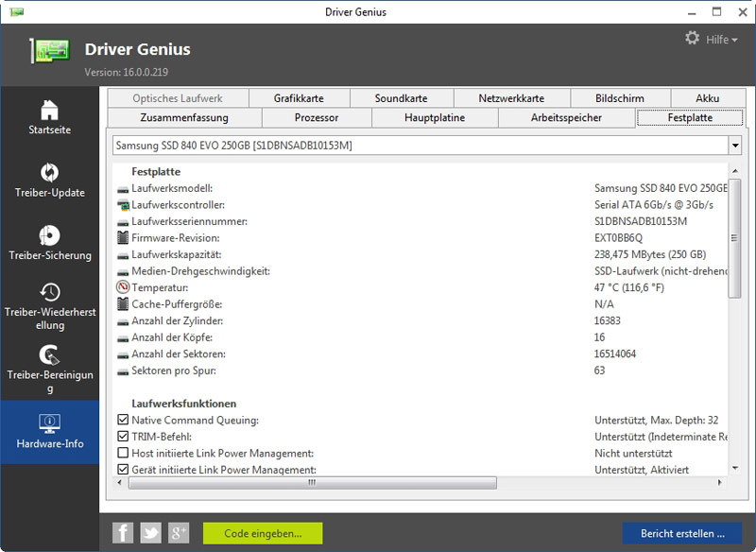Open Treiber-Wiederherstellung restore icon
The height and width of the screenshot is (552, 756).
pos(49,292)
